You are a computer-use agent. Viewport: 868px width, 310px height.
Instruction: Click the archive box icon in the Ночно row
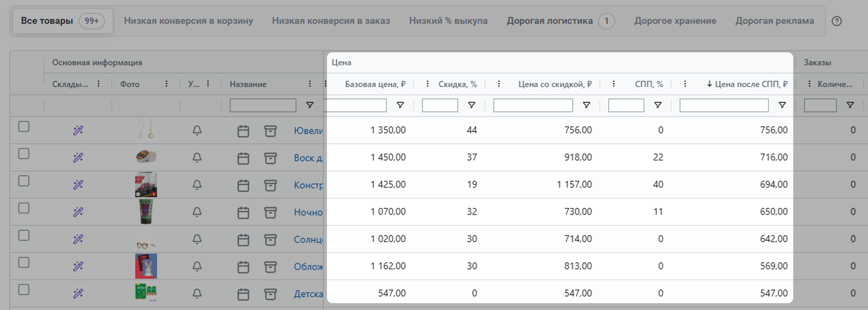[270, 212]
